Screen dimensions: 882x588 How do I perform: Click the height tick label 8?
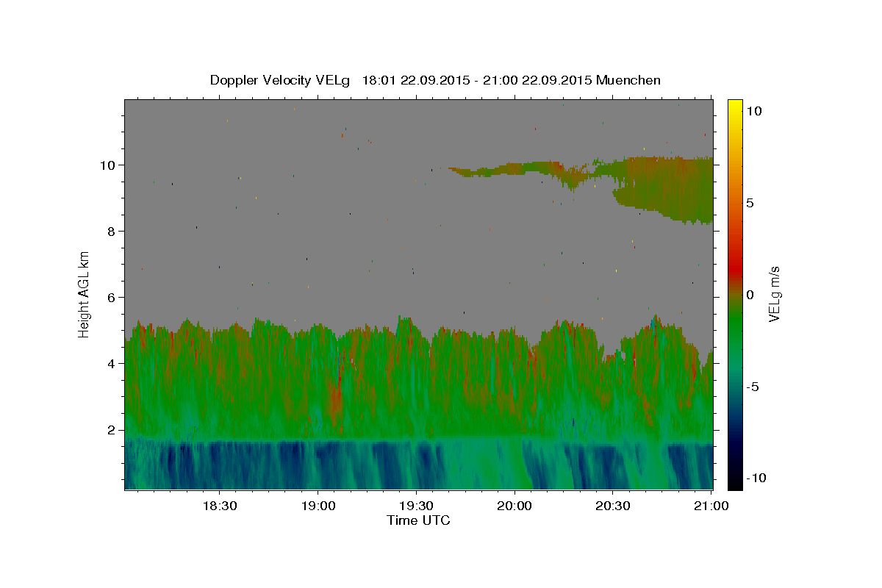tap(110, 232)
